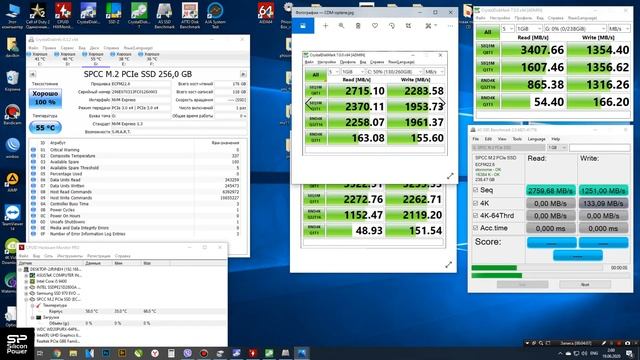The width and height of the screenshot is (640, 360).
Task: Open the 1 GB size dropdown in AS SSD Benchmark
Action: 557,147
